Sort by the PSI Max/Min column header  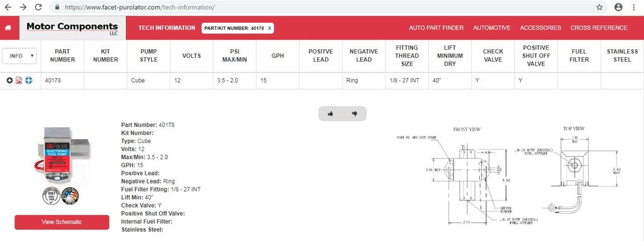coord(235,56)
